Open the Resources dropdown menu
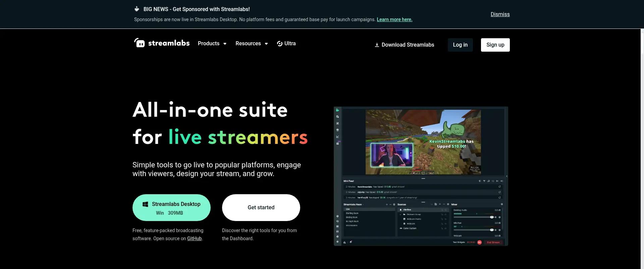This screenshot has height=269, width=644. point(252,43)
